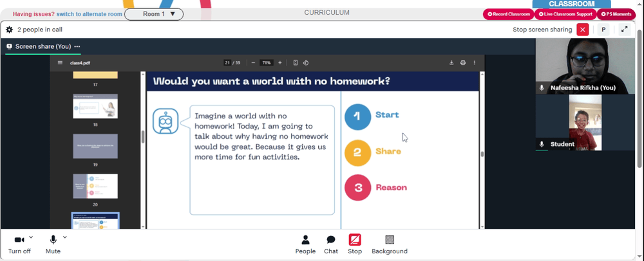Click the browser page scrollbar on right edge
Screen dimensions: 644x261
point(640,98)
